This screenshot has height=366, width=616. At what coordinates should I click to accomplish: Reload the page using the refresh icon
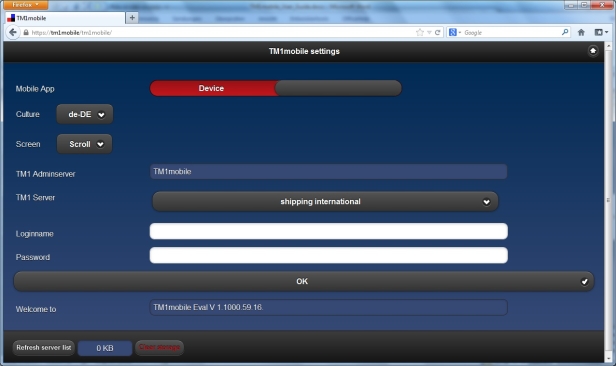437,32
